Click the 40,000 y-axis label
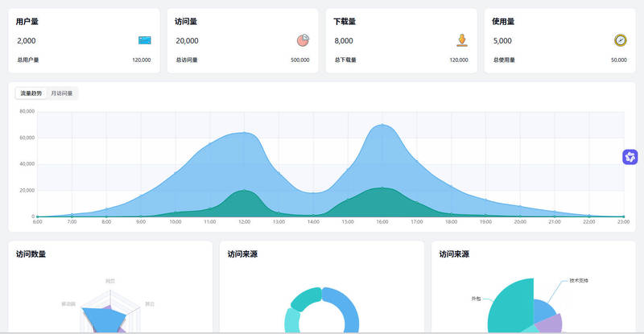The height and width of the screenshot is (334, 644). click(27, 164)
